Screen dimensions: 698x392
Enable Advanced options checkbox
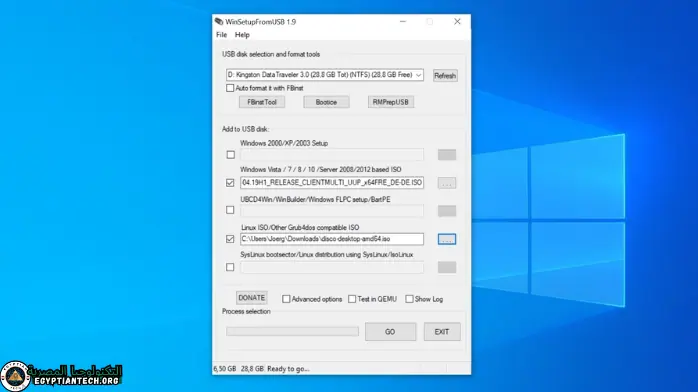[286, 299]
